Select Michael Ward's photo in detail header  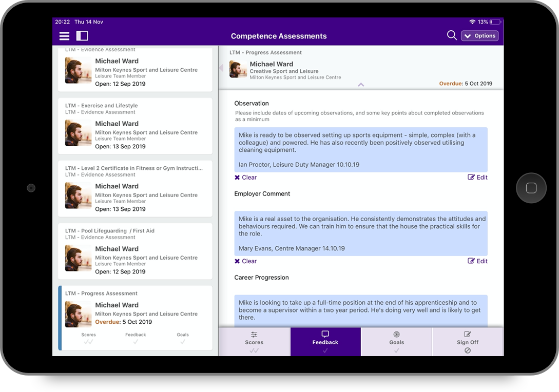pos(238,69)
